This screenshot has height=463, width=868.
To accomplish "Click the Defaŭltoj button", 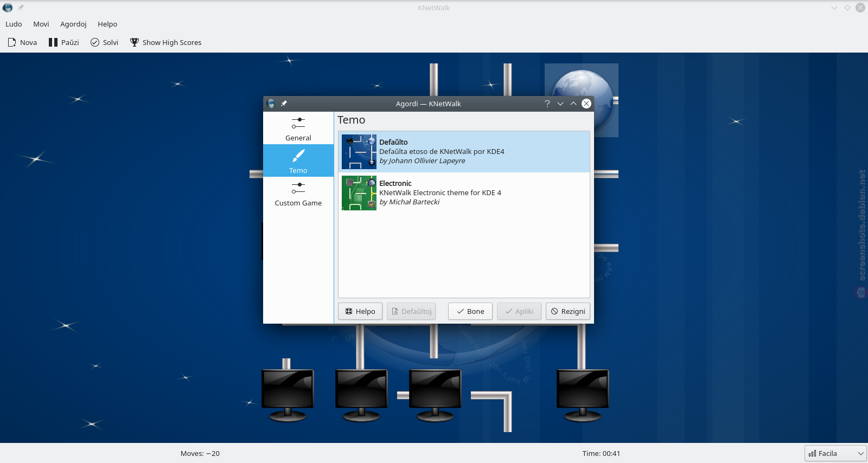I will click(x=411, y=311).
